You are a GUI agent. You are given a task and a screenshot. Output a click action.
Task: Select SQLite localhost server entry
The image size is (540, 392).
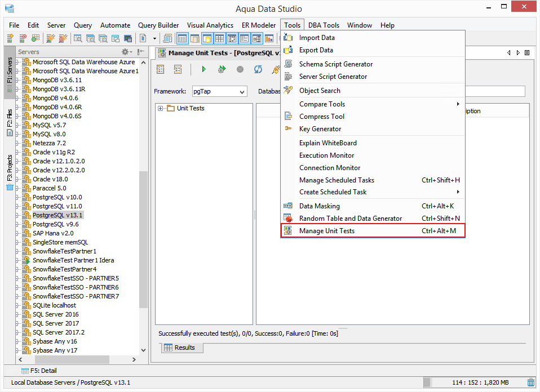click(55, 306)
